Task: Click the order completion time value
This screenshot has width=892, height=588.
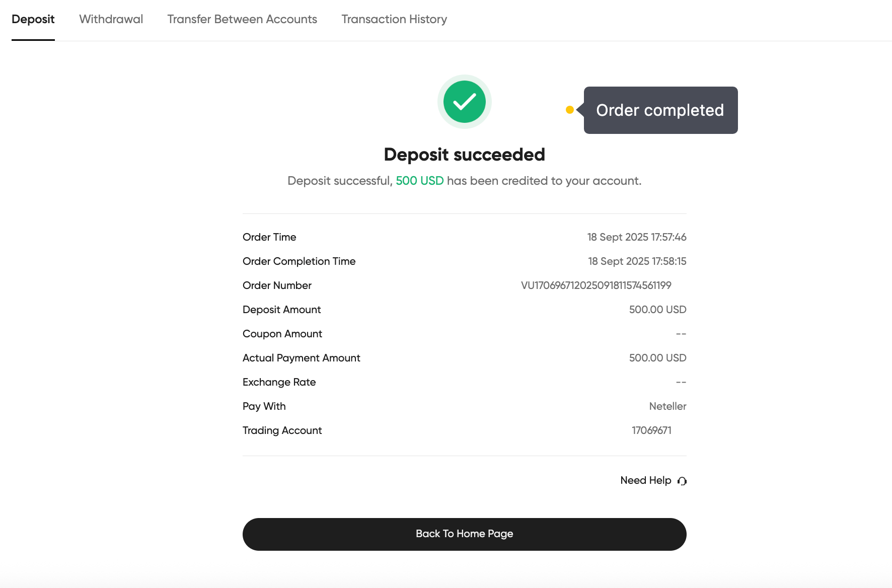Action: [x=637, y=261]
